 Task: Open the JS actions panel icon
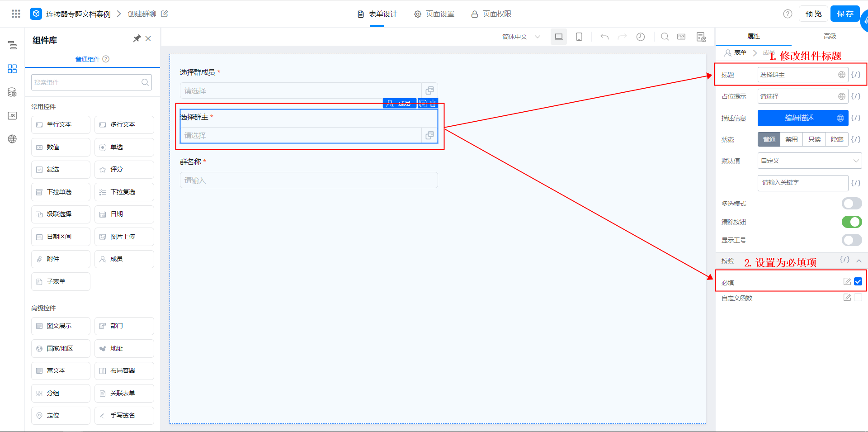[x=12, y=116]
